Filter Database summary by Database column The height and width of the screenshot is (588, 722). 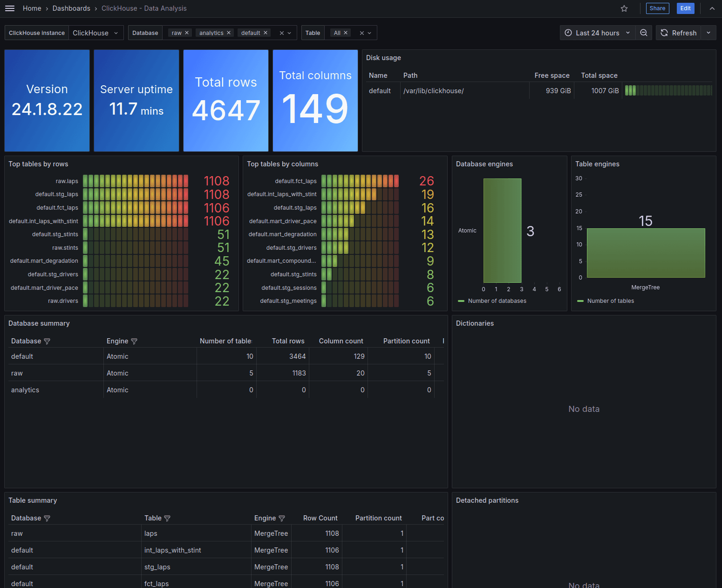tap(47, 342)
